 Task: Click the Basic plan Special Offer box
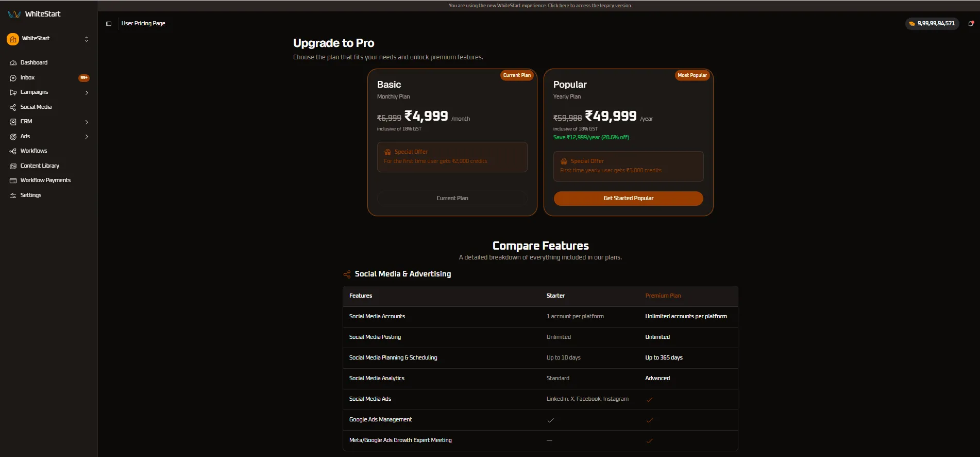tap(452, 157)
